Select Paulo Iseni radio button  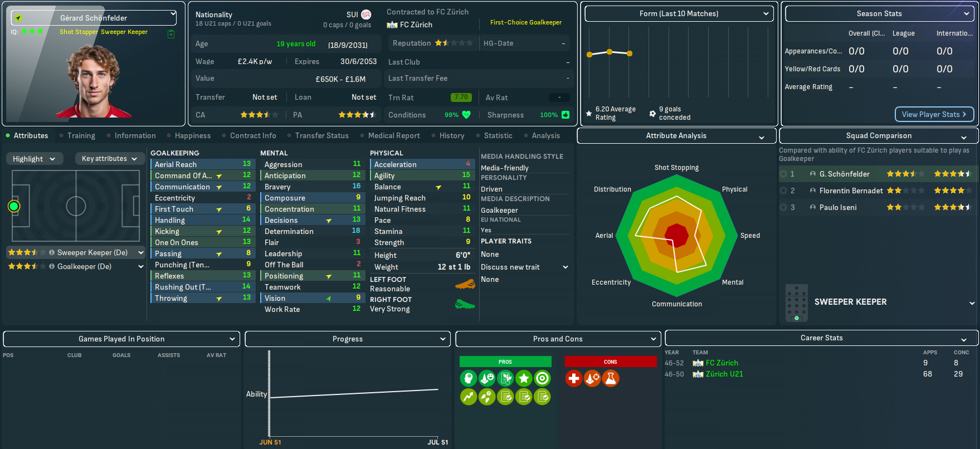pos(784,207)
